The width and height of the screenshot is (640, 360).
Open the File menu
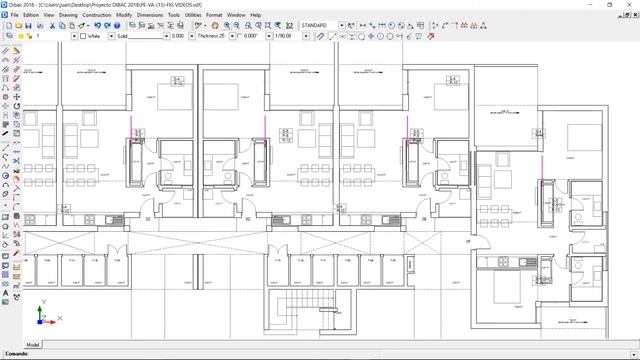tap(15, 15)
